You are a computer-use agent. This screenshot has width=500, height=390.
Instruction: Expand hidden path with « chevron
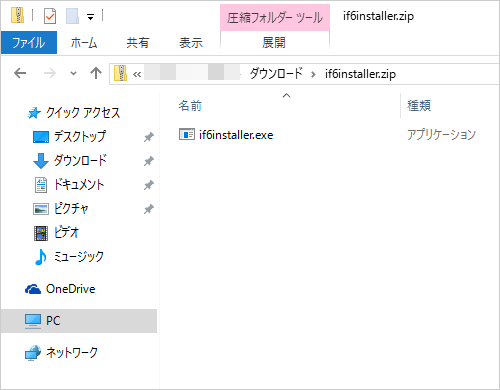[137, 74]
